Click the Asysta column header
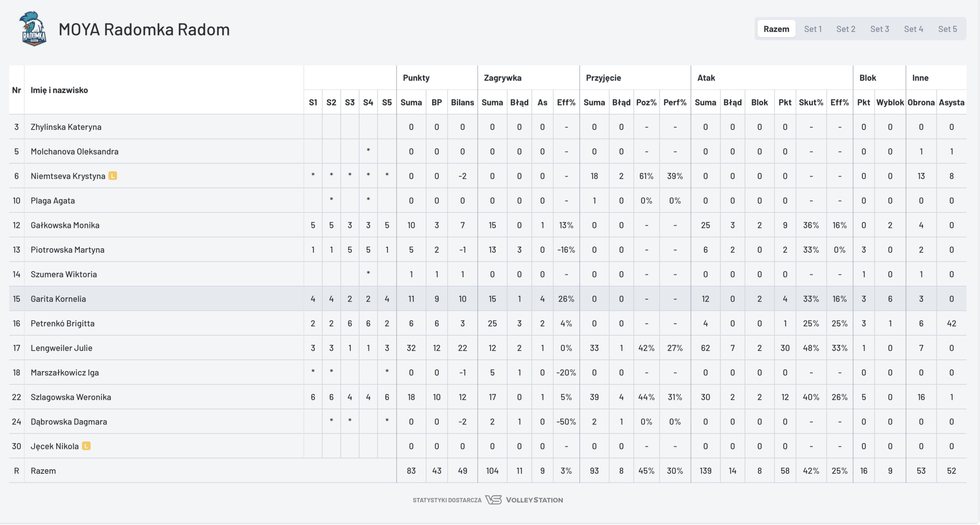 pyautogui.click(x=951, y=102)
